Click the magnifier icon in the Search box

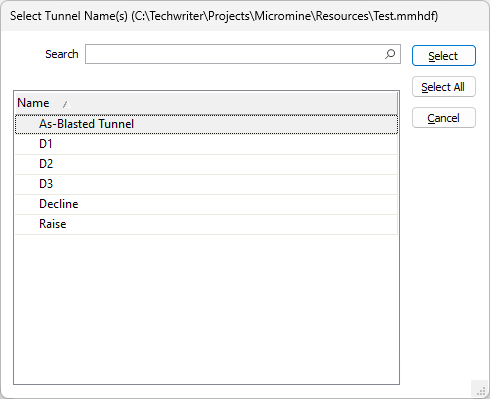(390, 54)
